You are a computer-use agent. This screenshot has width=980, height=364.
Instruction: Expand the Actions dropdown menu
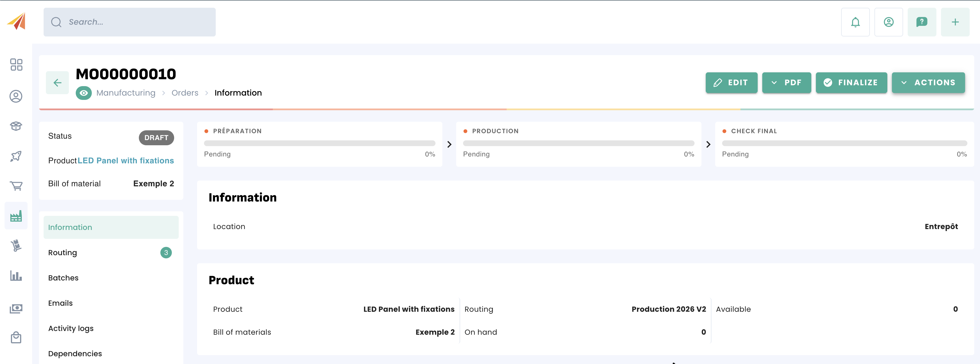(928, 83)
